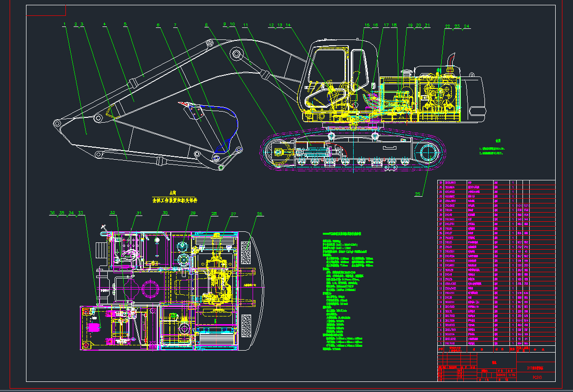Select callout number 12 label
573x392 pixels.
pos(271,25)
